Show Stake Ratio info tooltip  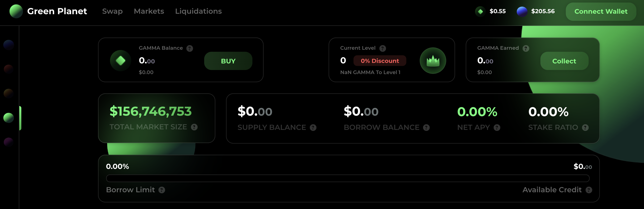point(585,128)
